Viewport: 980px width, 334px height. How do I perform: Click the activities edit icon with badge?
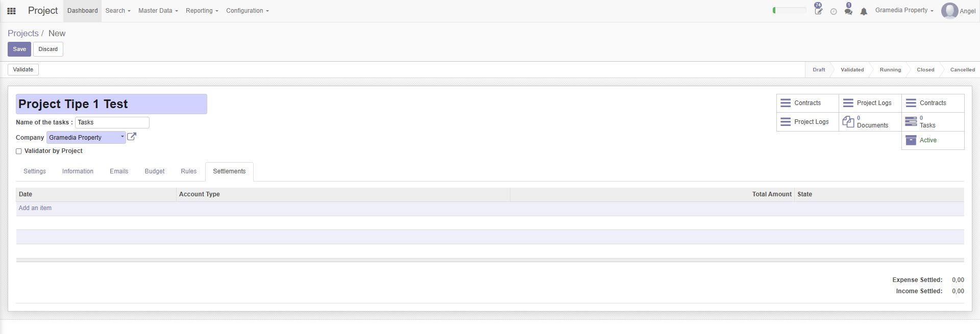click(x=818, y=10)
